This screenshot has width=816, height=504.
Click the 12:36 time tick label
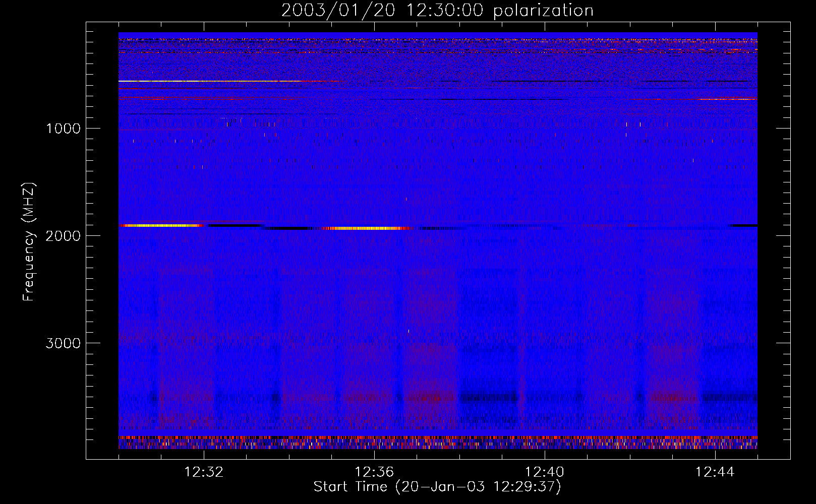coord(374,472)
